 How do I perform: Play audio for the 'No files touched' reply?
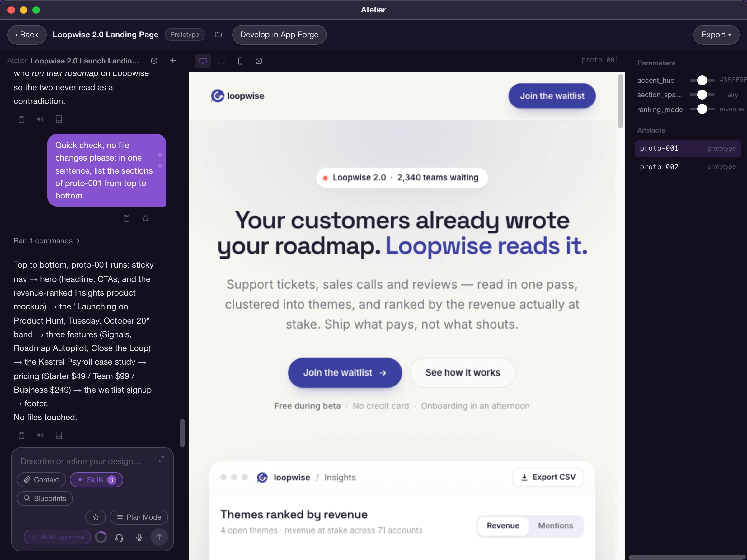point(40,435)
